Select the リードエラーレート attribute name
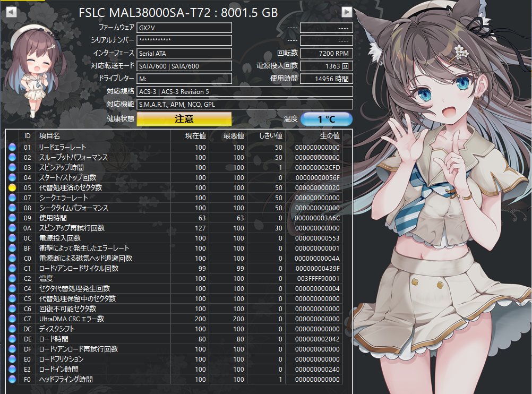 tap(63, 147)
